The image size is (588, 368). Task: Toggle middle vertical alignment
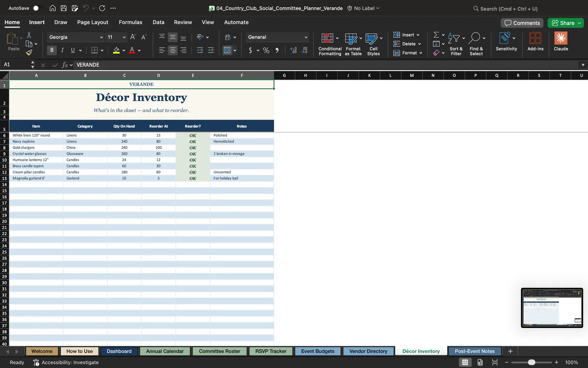click(172, 37)
